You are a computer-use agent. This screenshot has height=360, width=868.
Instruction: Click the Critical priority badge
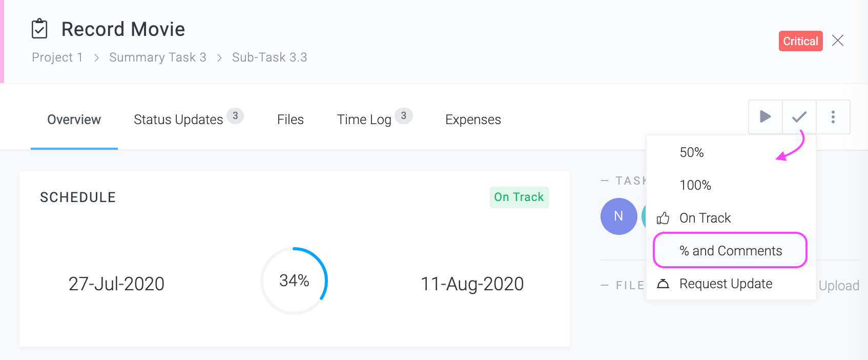click(x=800, y=41)
